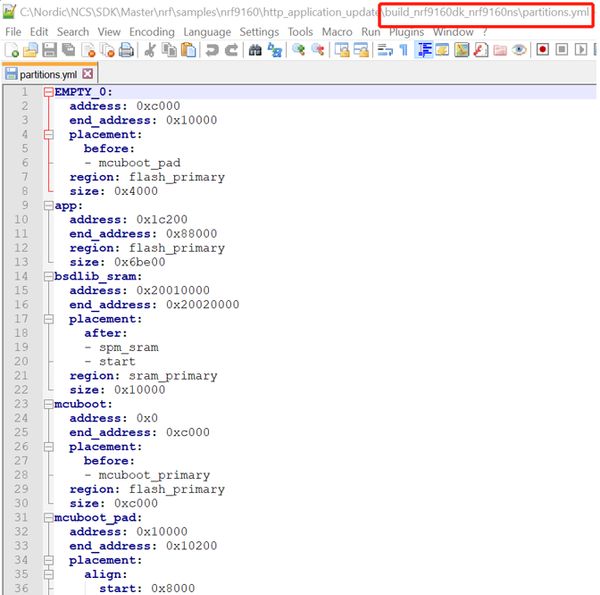The image size is (600, 595).
Task: Open the File menu
Action: [x=13, y=32]
